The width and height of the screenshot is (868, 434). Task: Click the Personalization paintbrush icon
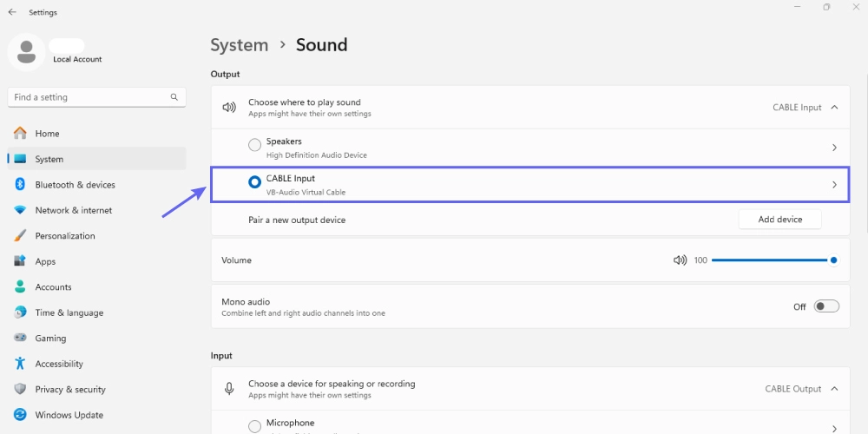(x=20, y=236)
